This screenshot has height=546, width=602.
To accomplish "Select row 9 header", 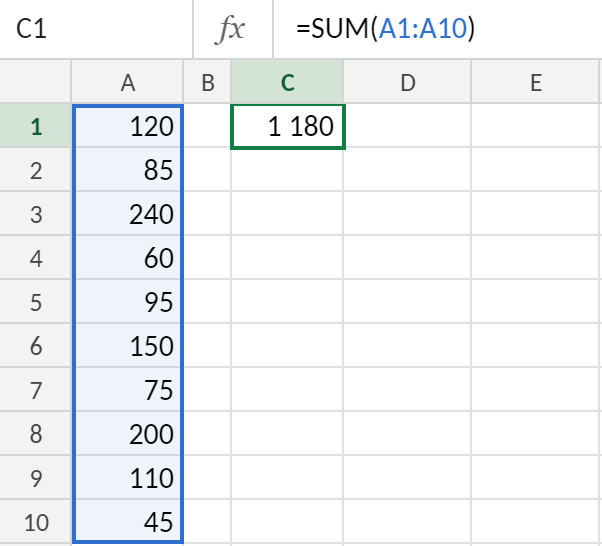I will tap(36, 477).
